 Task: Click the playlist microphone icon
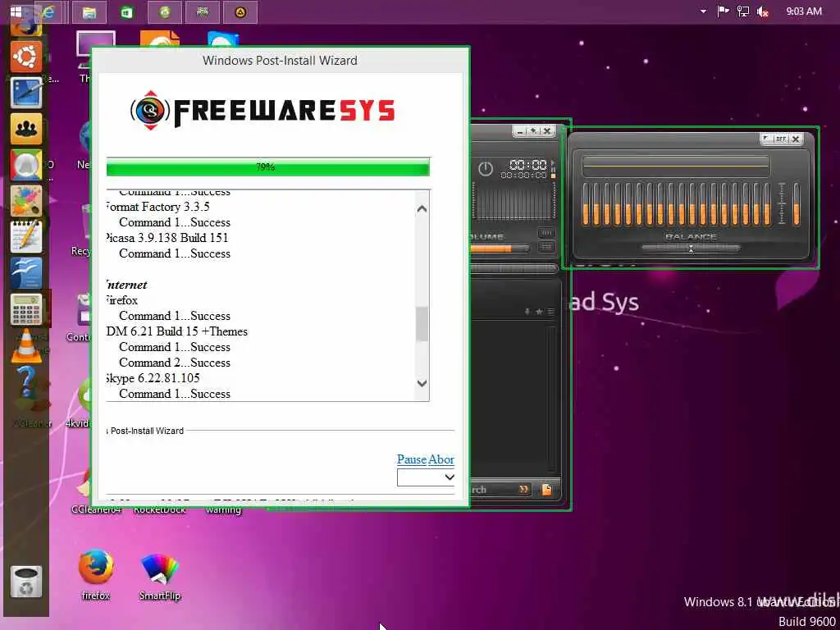click(x=527, y=311)
